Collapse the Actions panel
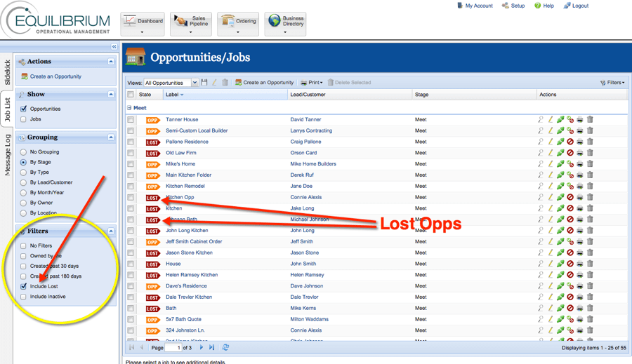 pos(111,61)
